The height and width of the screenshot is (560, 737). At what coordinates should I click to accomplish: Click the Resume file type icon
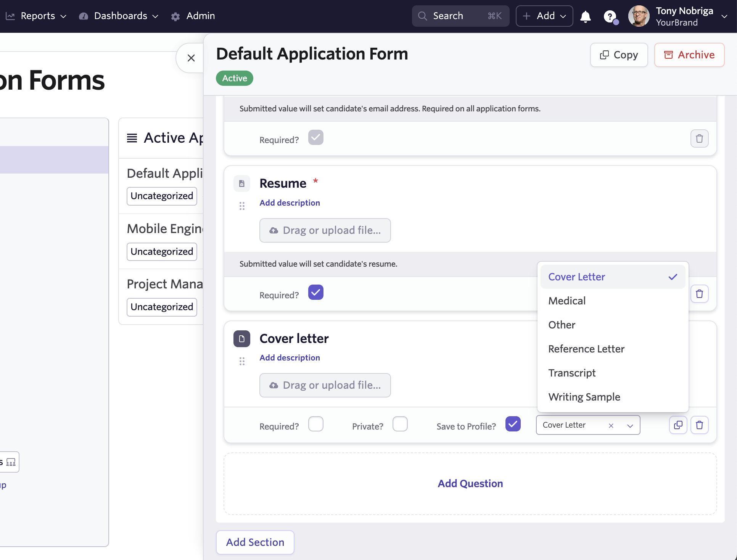(x=242, y=183)
